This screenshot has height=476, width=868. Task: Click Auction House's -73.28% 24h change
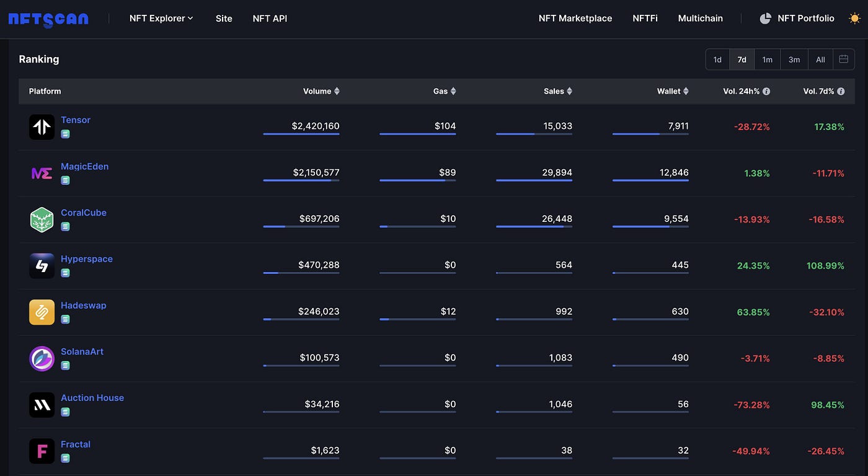point(751,405)
